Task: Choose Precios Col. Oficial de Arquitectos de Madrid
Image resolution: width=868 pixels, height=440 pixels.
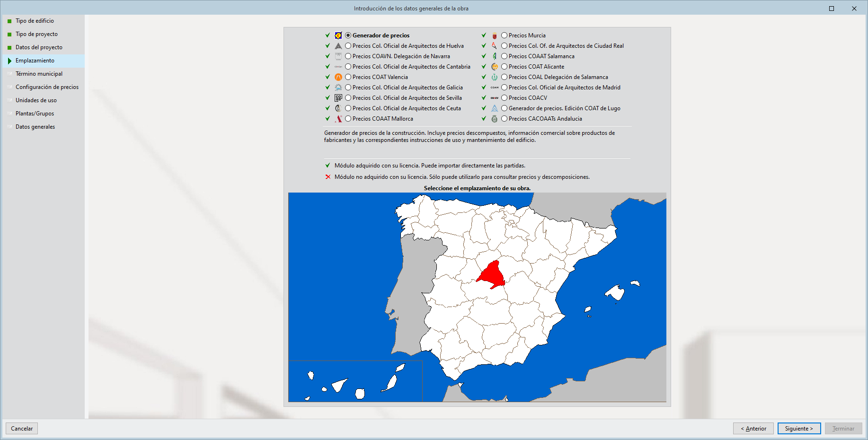Action: point(505,88)
